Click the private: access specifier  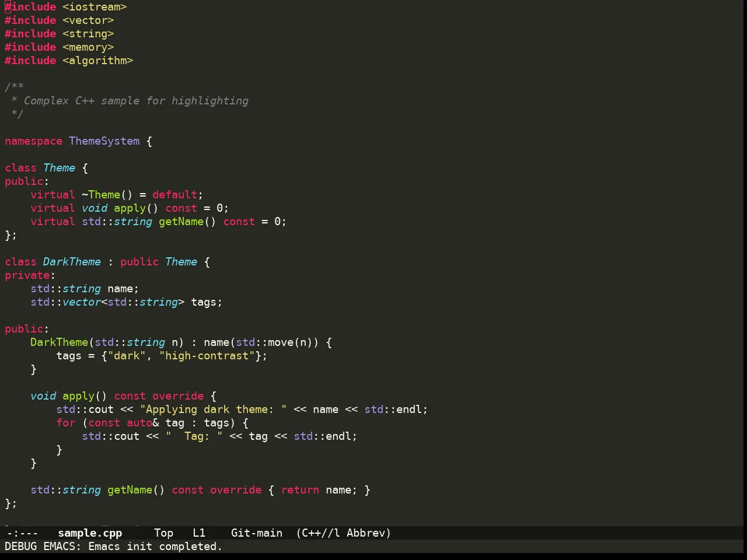pos(30,275)
